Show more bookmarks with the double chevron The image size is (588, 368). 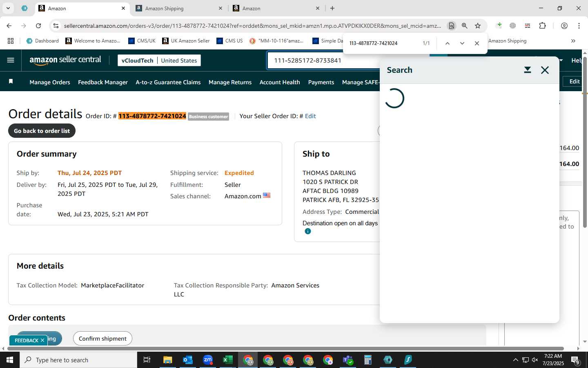pyautogui.click(x=573, y=41)
